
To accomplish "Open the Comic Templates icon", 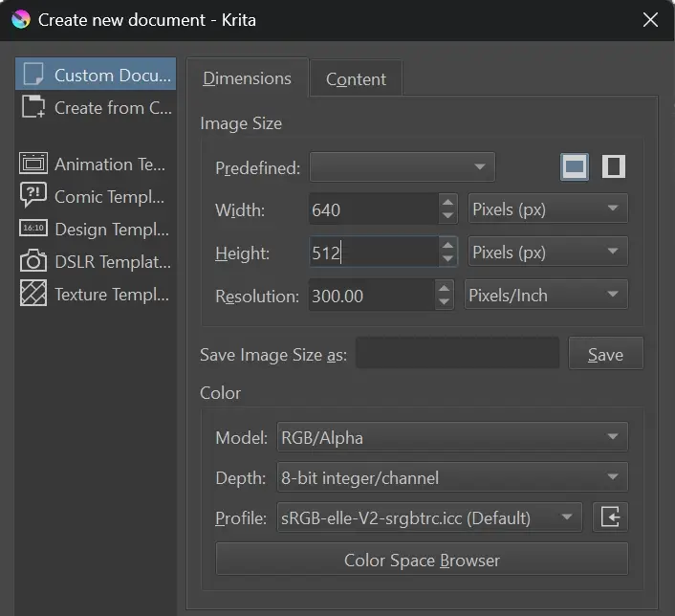I will click(x=33, y=195).
